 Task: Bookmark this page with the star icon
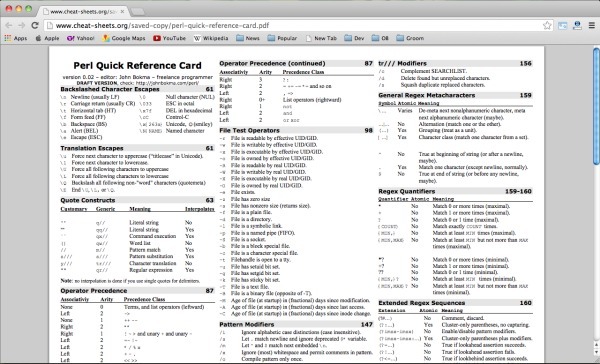(x=547, y=26)
